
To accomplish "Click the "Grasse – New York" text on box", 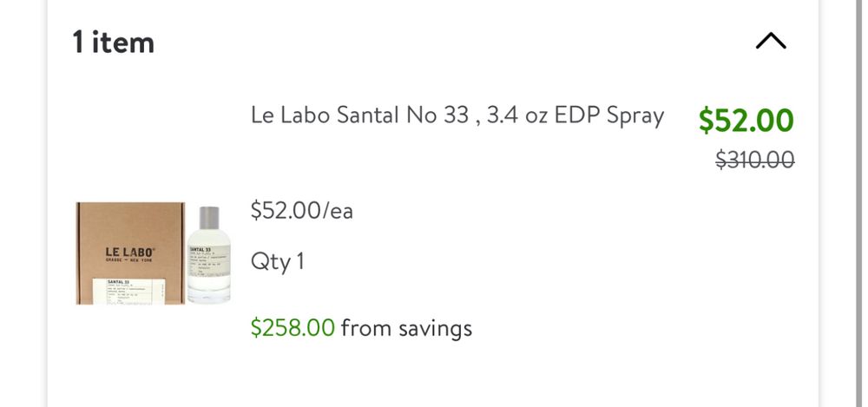I will (129, 263).
